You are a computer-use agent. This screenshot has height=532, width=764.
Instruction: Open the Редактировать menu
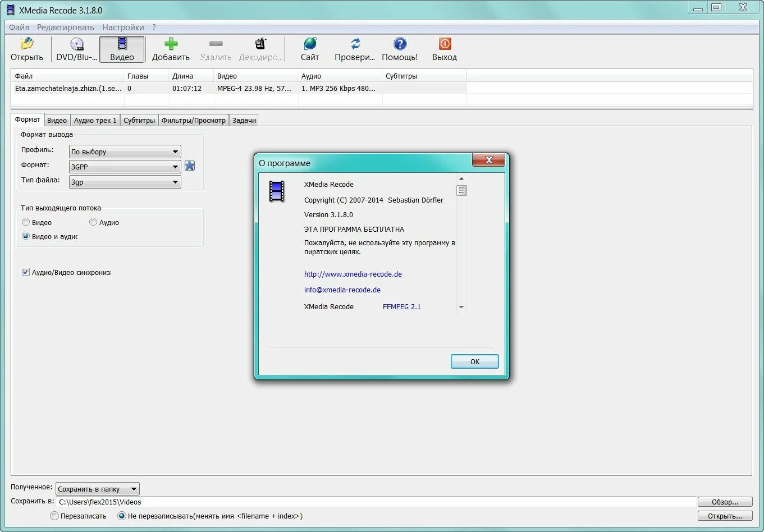(66, 27)
